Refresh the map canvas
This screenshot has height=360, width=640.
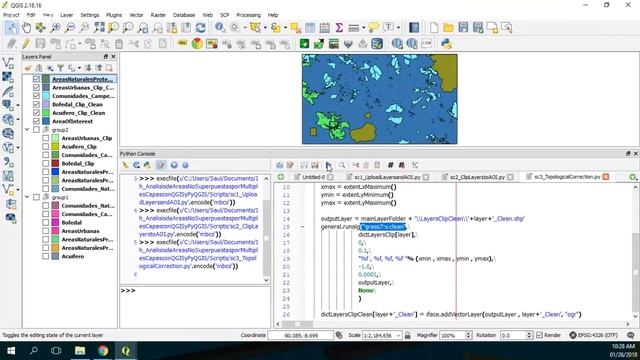click(200, 28)
